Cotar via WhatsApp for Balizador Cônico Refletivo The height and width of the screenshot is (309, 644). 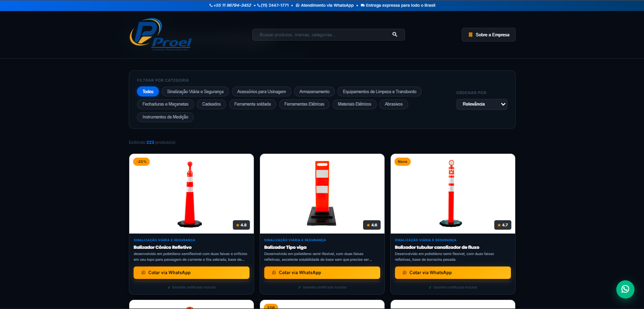[191, 273]
